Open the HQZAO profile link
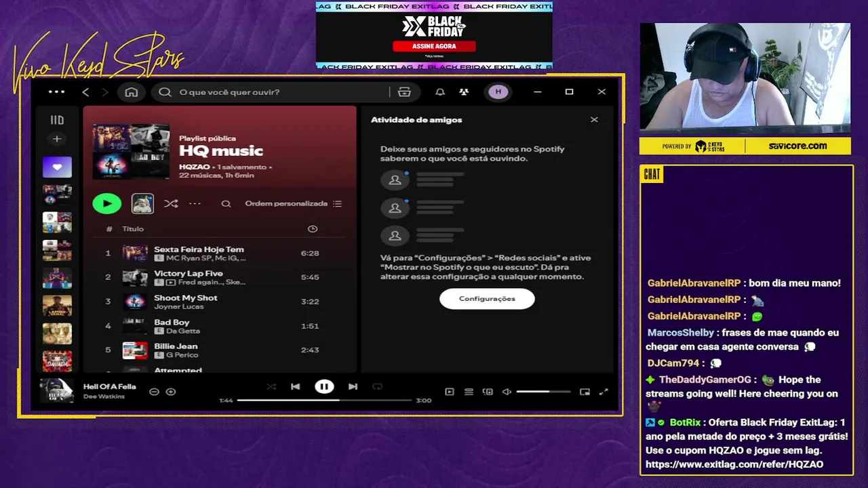 (194, 167)
